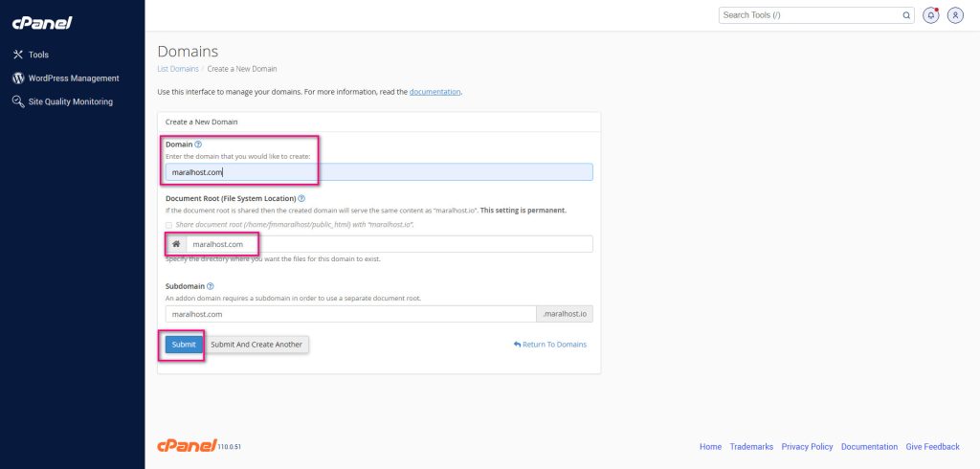Open WordPress Management from the sidebar
Viewport: 980px width, 469px height.
[x=73, y=78]
